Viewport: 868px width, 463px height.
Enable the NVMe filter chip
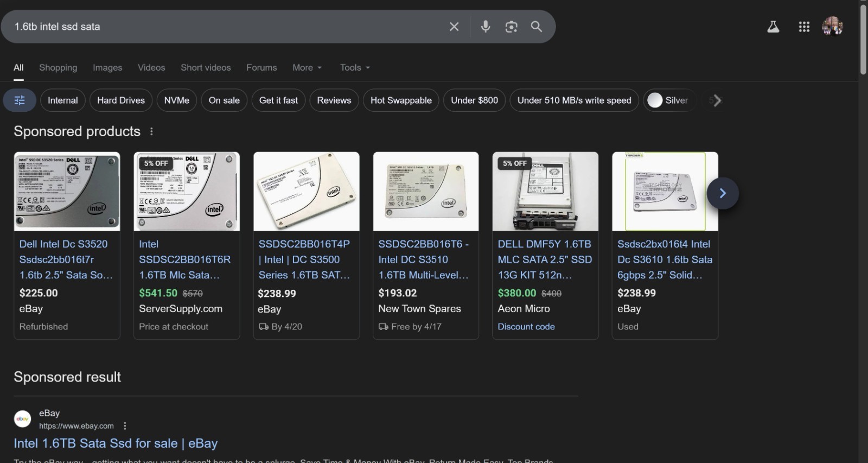(x=177, y=100)
